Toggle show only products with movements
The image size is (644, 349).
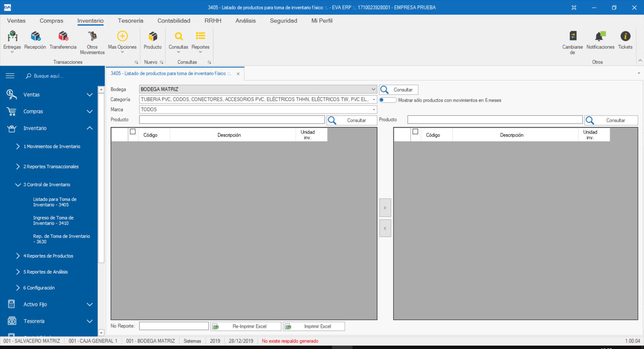click(387, 100)
